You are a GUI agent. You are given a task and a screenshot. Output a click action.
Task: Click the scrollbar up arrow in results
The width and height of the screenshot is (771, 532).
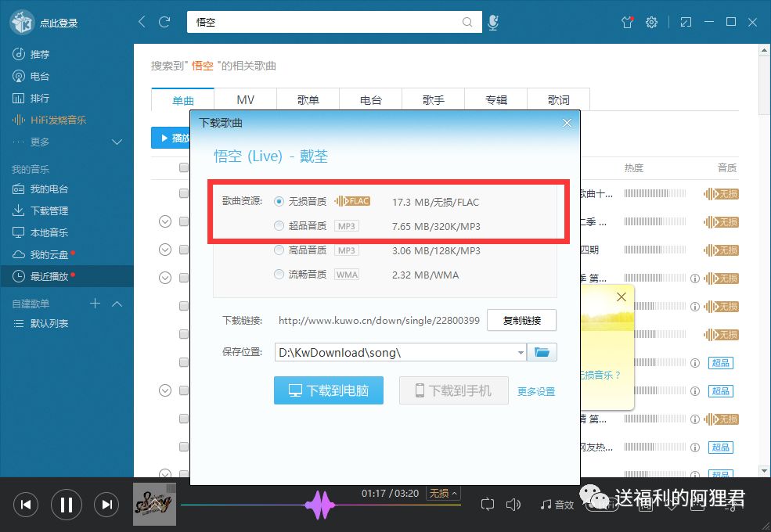[x=765, y=50]
